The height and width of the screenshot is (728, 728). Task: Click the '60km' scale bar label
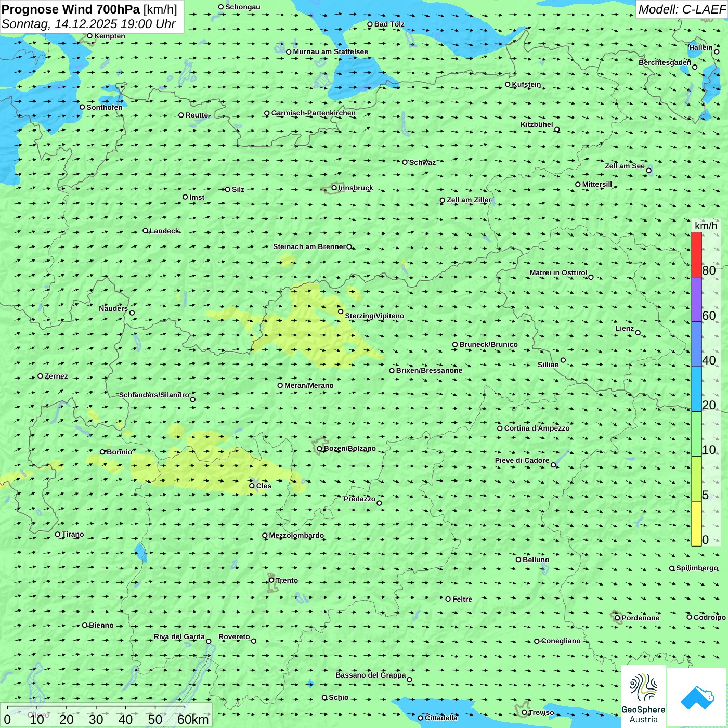click(x=193, y=719)
